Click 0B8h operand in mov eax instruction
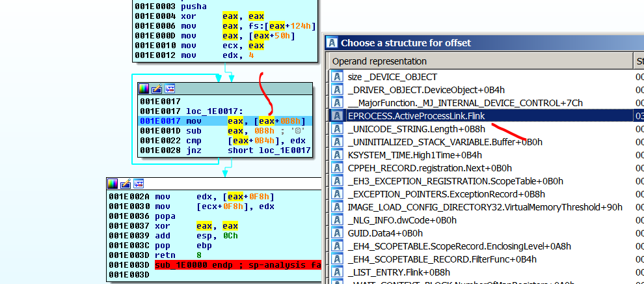 click(x=289, y=121)
